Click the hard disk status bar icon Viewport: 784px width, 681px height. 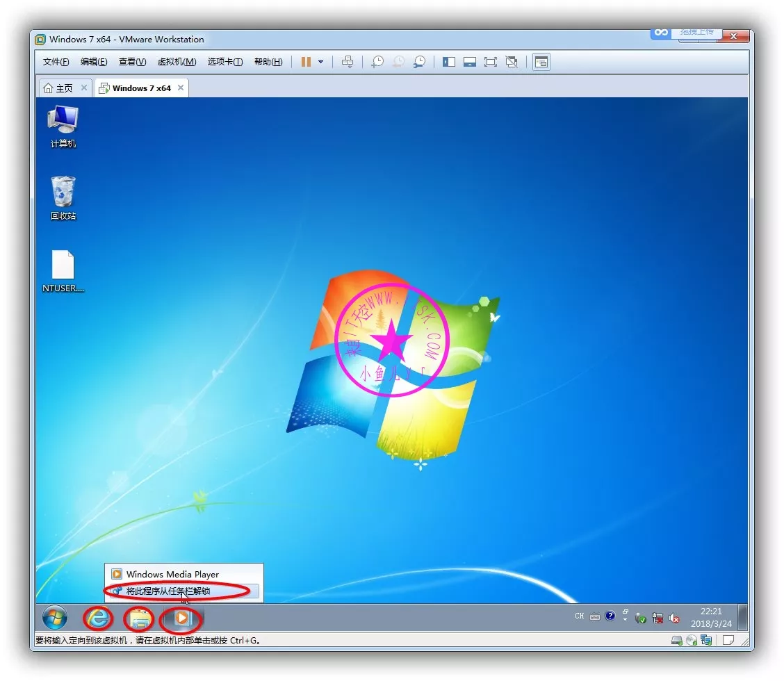point(676,640)
